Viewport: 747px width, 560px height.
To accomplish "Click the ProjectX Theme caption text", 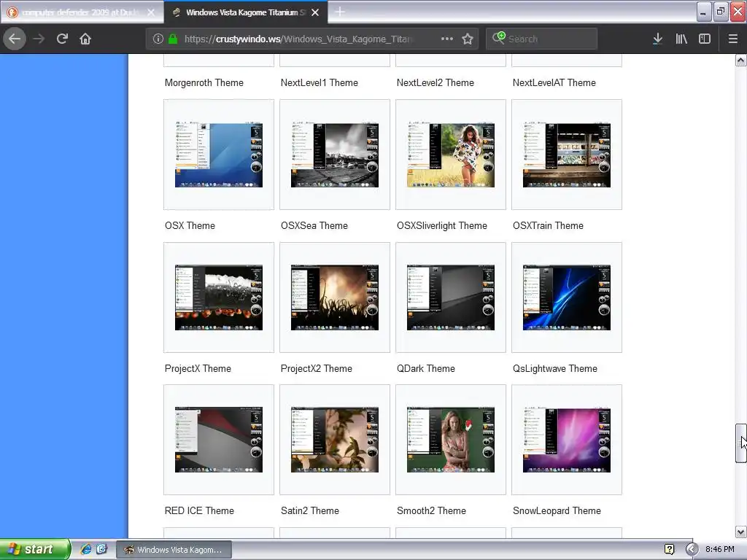I will [x=198, y=368].
